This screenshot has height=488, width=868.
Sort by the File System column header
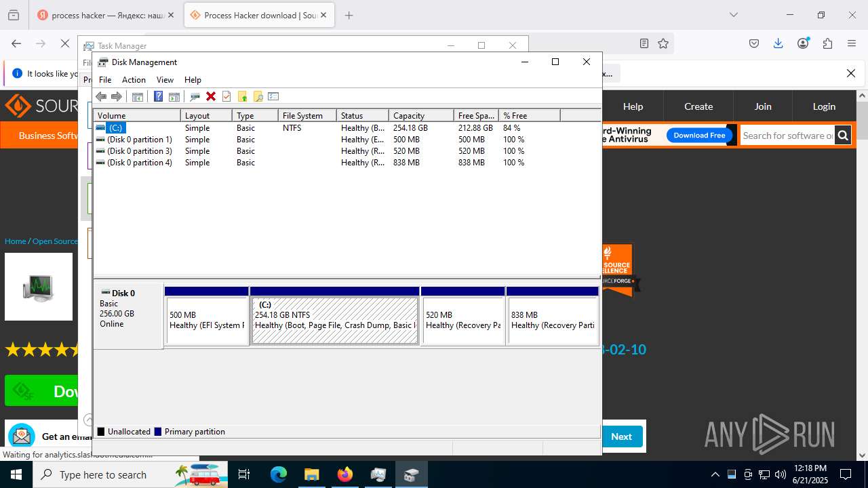click(307, 115)
